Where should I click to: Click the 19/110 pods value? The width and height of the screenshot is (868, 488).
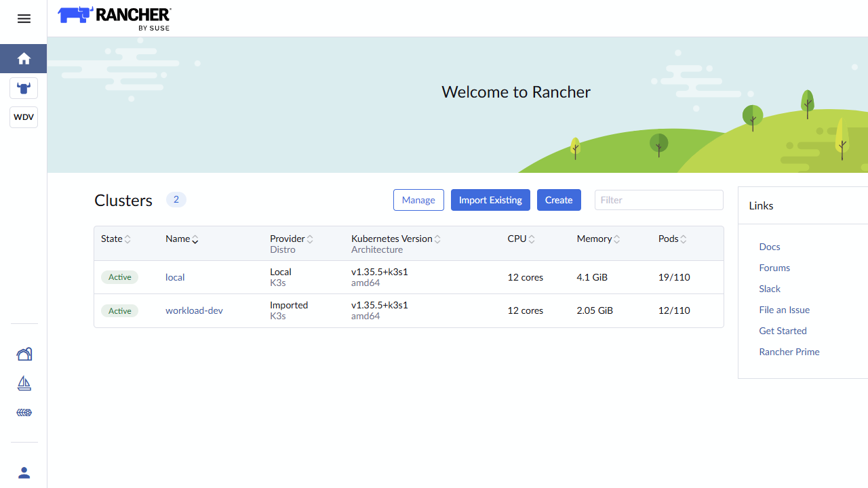click(674, 277)
